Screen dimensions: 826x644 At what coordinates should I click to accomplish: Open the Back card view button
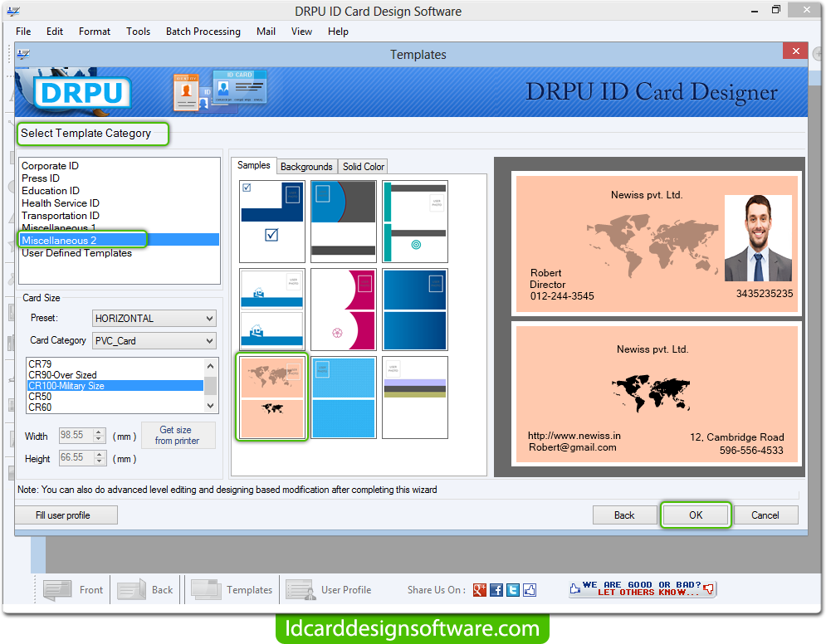click(x=145, y=590)
